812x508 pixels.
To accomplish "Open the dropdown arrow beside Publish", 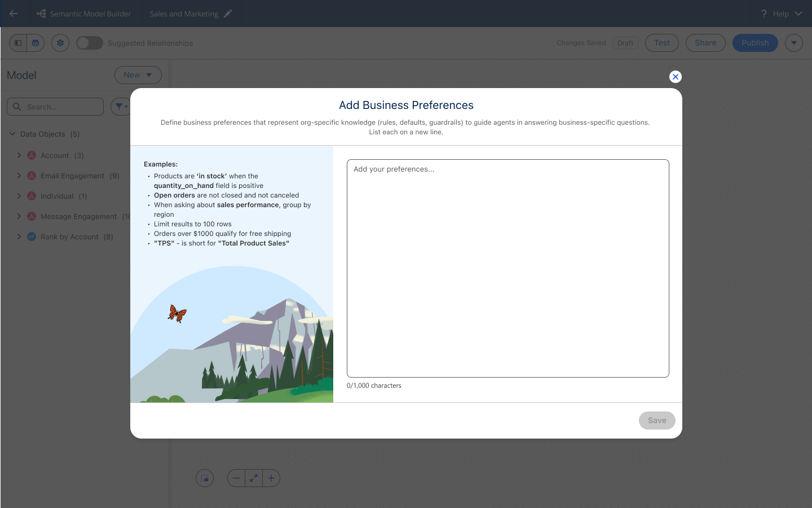I will coord(793,43).
